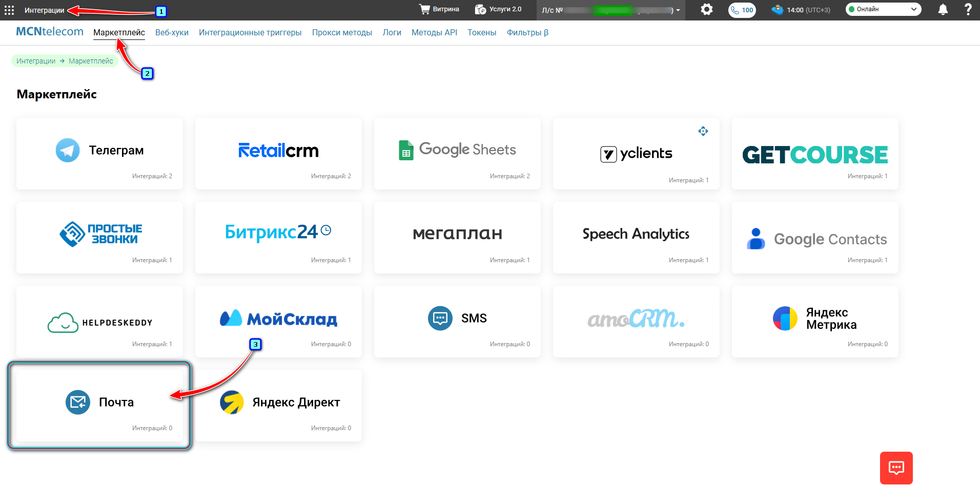This screenshot has height=486, width=980.
Task: Open the apps grid menu icon
Action: point(9,10)
